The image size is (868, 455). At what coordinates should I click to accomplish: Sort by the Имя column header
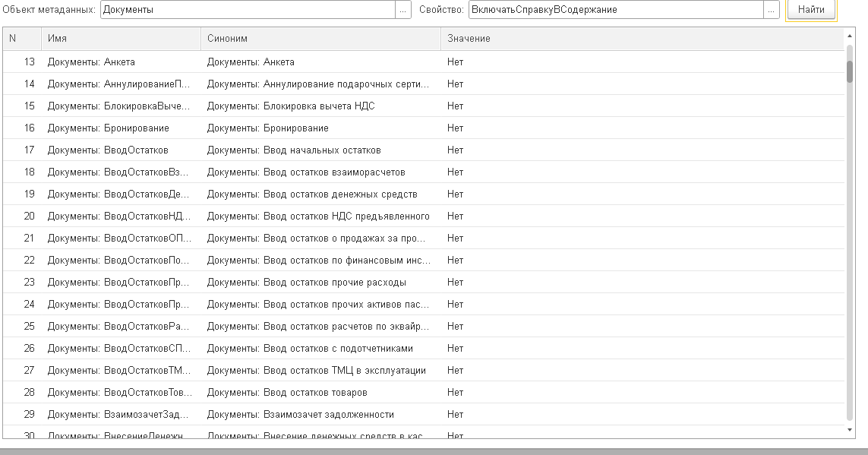pos(121,39)
